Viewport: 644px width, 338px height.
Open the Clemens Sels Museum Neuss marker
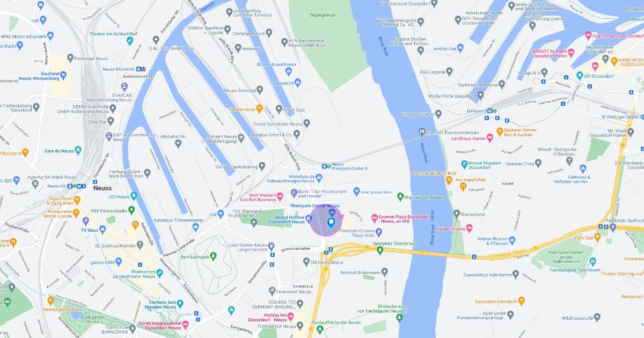(x=179, y=305)
